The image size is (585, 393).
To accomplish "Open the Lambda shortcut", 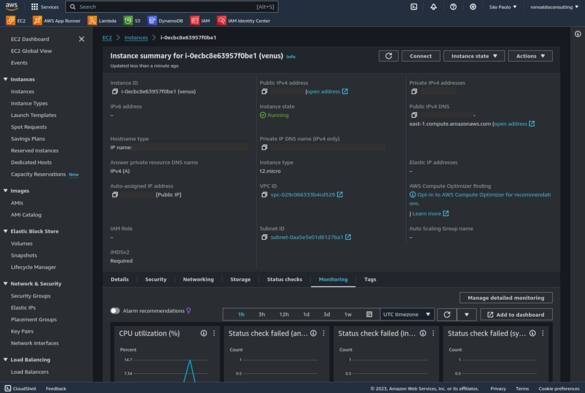I will click(x=102, y=21).
